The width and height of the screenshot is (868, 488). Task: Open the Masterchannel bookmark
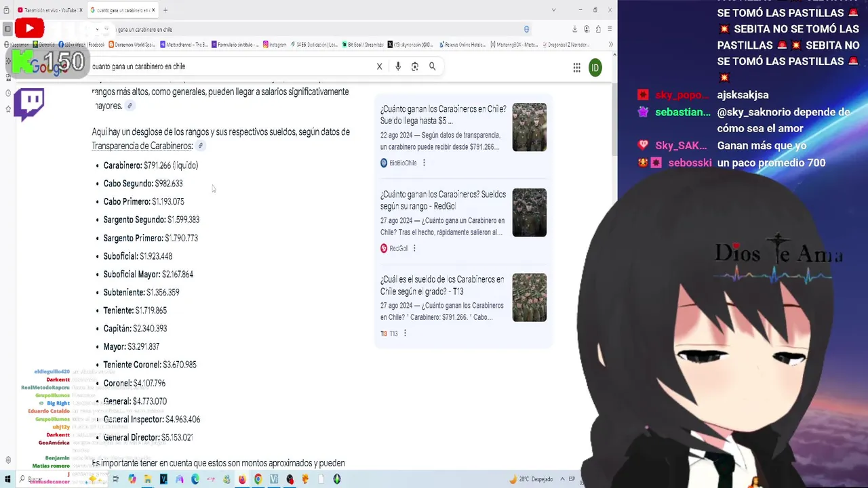(184, 45)
